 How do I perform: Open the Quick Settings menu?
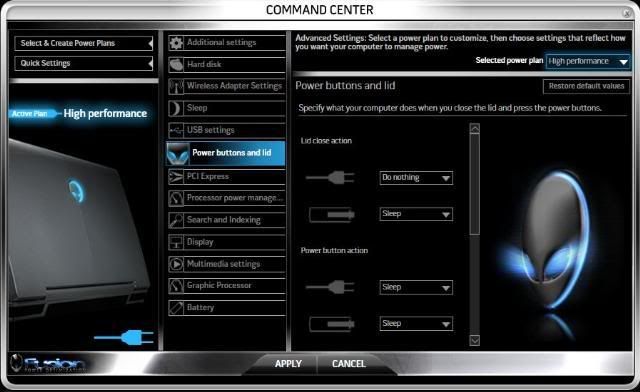pos(84,63)
